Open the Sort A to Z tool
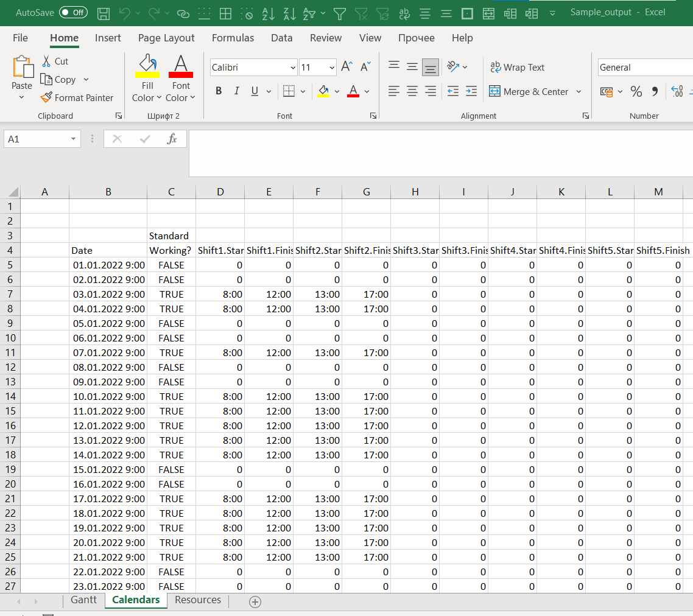 tap(268, 13)
